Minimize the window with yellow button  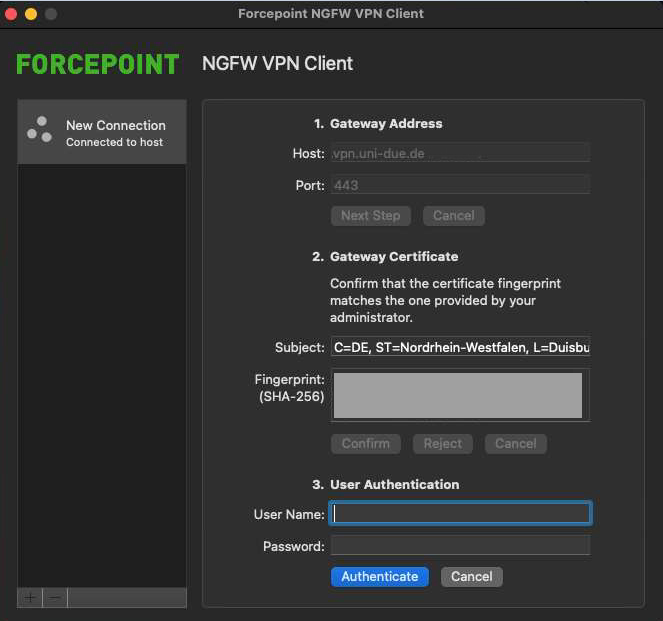point(31,14)
